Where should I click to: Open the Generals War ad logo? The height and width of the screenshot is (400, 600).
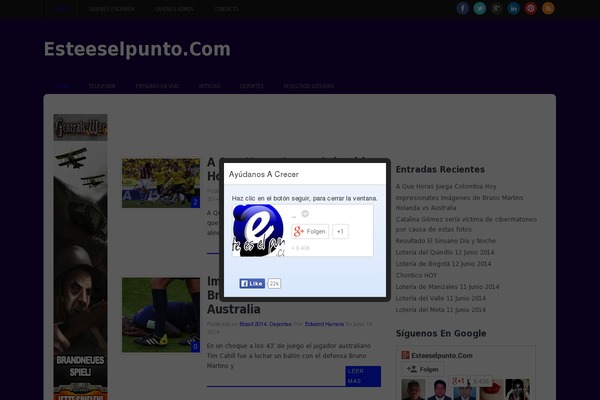click(80, 127)
